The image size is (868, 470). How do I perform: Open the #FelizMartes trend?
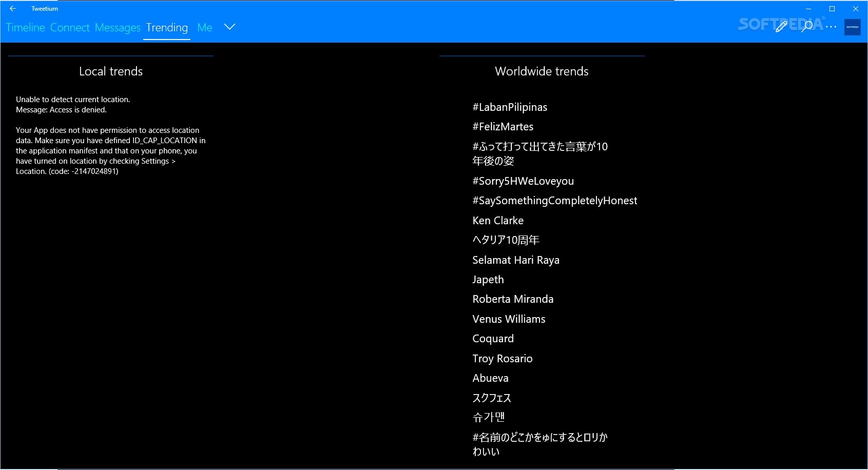503,127
